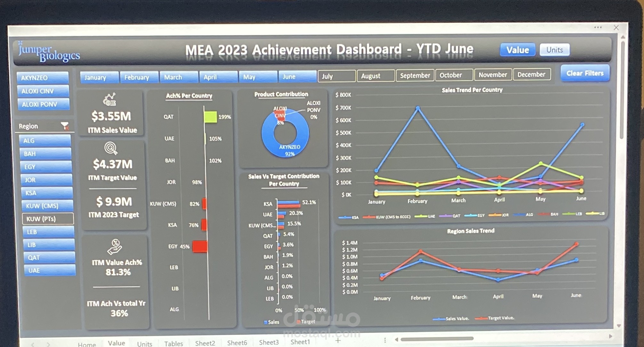Select May in the month slicer

tap(258, 77)
